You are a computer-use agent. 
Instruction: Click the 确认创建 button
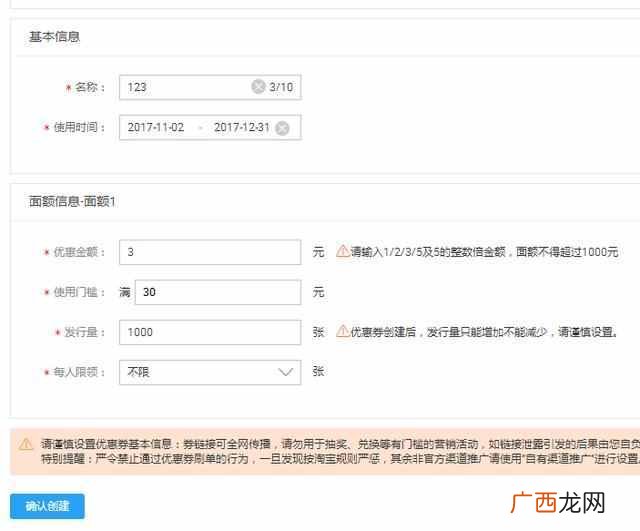click(x=47, y=506)
